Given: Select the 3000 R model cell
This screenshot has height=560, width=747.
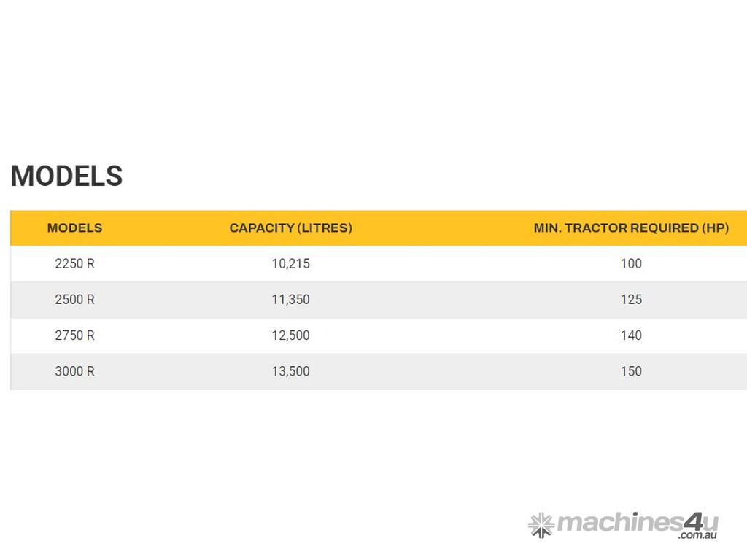Looking at the screenshot, I should 74,371.
